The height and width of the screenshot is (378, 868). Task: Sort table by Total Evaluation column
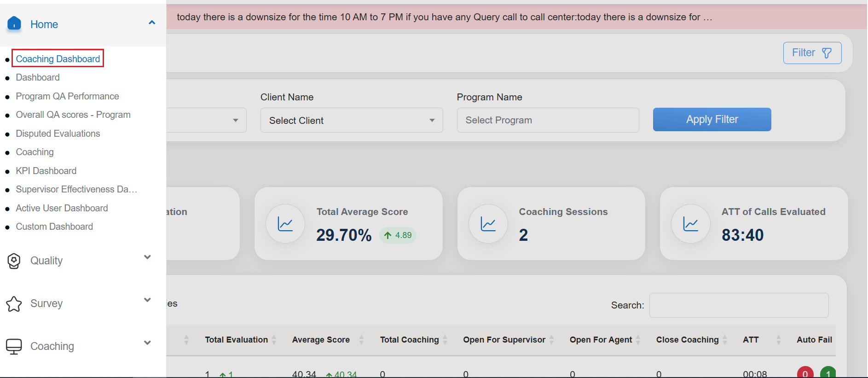(237, 340)
